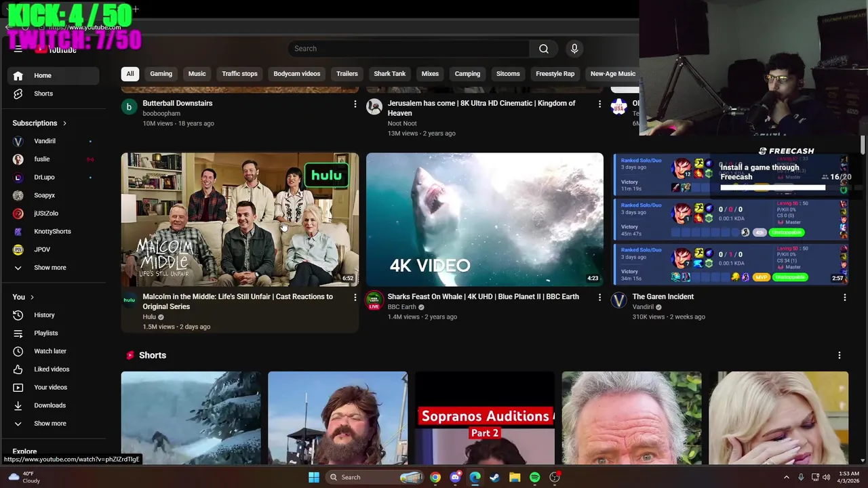Screen dimensions: 868x488
Task: Open Downloads in the sidebar
Action: click(53, 405)
